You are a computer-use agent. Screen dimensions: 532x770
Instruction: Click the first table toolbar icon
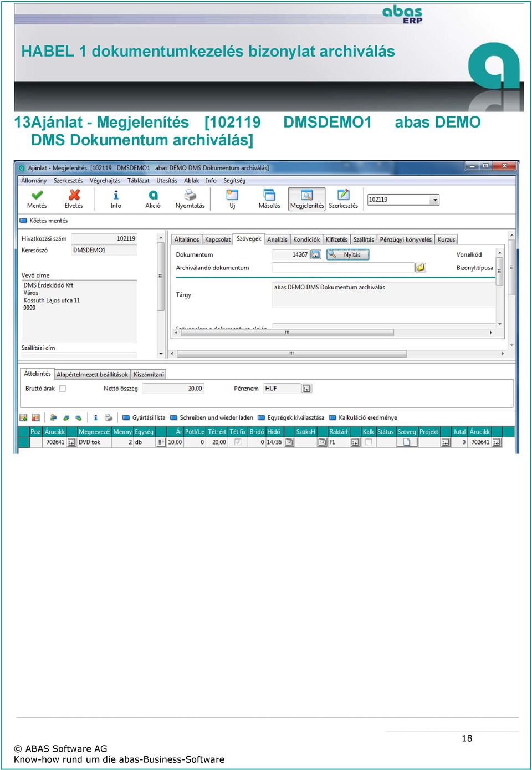click(x=23, y=417)
